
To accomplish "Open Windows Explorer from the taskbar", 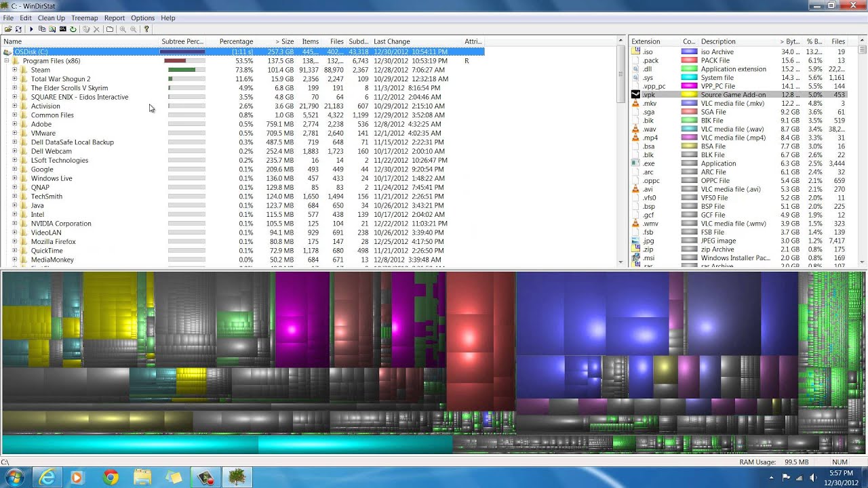I will [x=142, y=477].
